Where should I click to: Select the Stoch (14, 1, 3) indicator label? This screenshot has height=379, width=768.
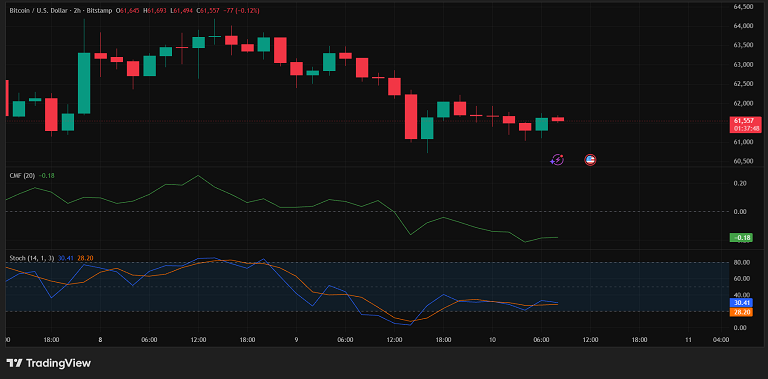[32, 258]
